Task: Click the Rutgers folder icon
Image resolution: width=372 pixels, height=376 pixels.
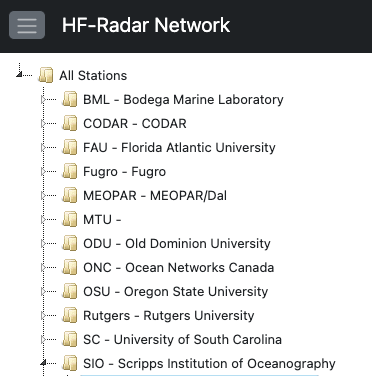Action: coord(70,315)
